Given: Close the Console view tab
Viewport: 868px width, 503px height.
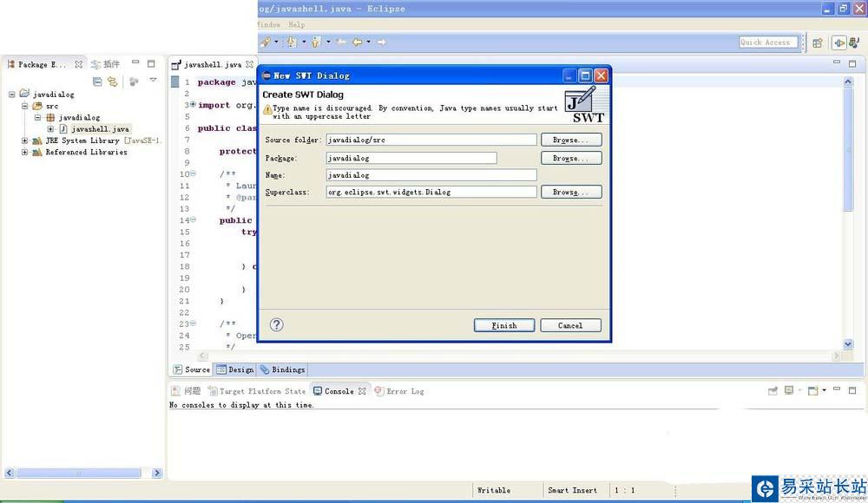Looking at the screenshot, I should point(362,391).
